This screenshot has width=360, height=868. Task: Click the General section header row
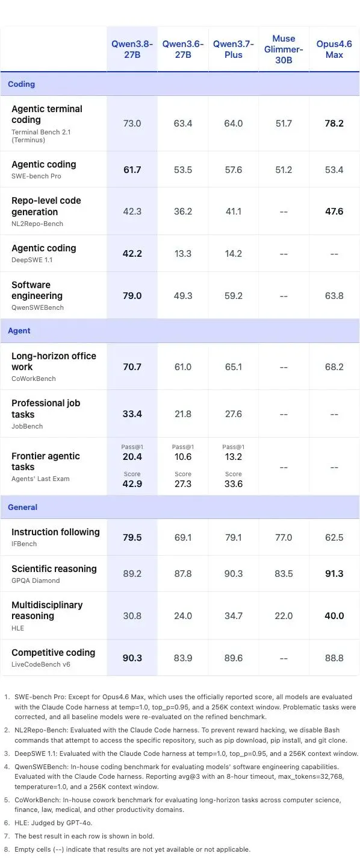point(180,507)
